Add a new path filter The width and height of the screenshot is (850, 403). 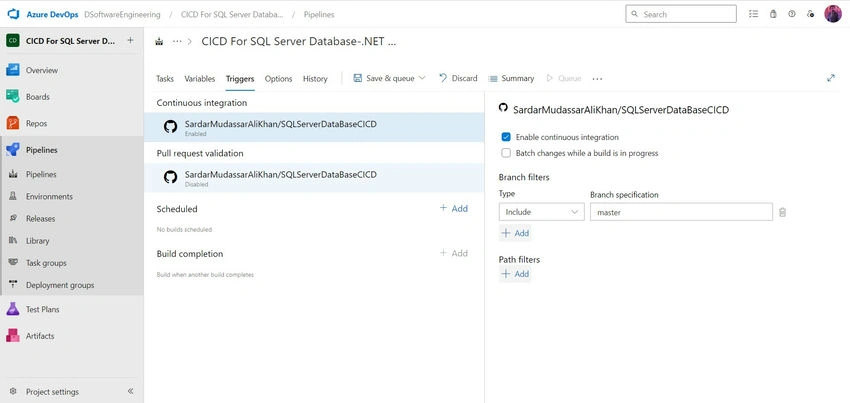(515, 274)
